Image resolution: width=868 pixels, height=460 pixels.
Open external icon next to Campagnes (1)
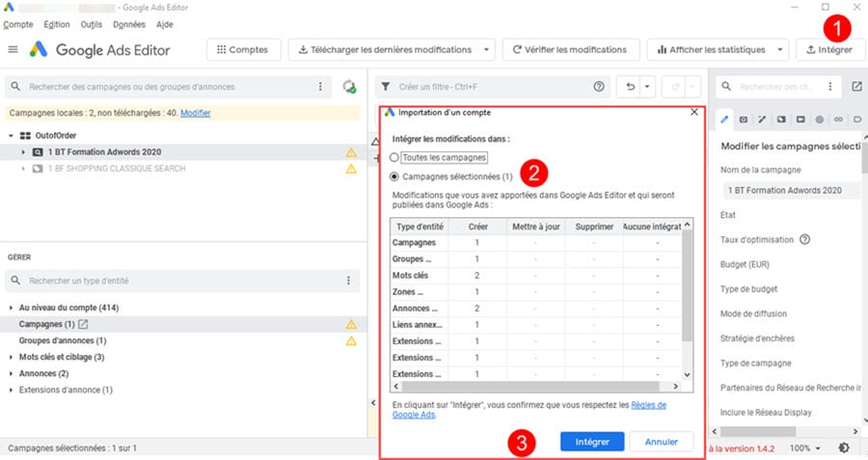point(83,324)
